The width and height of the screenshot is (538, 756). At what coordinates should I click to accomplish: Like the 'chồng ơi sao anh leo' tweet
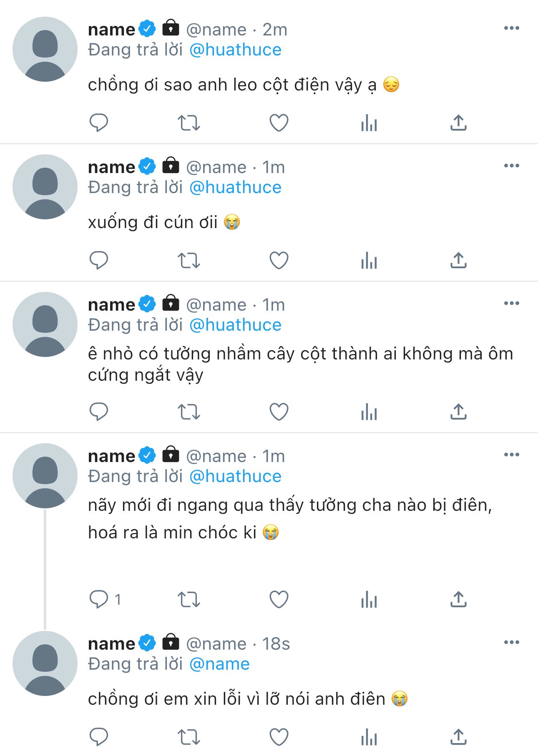coord(279,123)
